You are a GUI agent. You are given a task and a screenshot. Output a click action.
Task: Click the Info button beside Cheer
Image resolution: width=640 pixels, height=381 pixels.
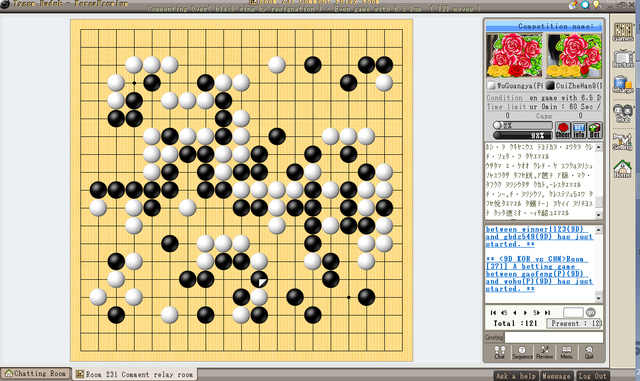point(579,130)
